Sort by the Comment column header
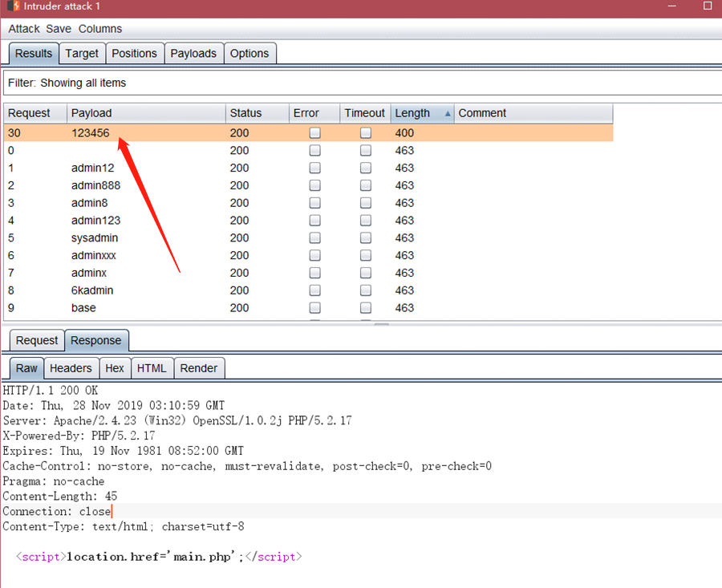Viewport: 722px width, 588px height. (x=533, y=113)
